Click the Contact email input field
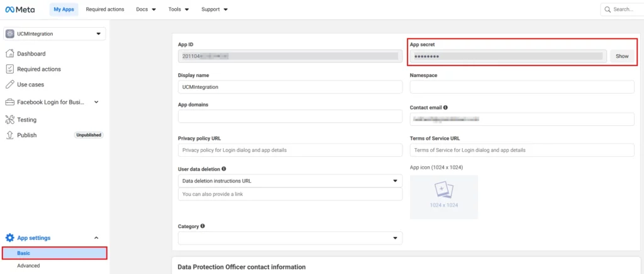The image size is (644, 274). click(x=522, y=119)
